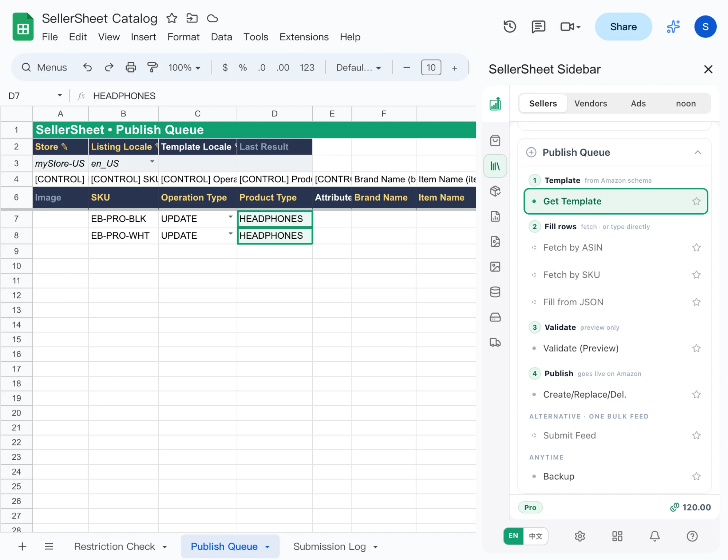Open the 100% zoom dropdown
The width and height of the screenshot is (728, 560).
[185, 67]
